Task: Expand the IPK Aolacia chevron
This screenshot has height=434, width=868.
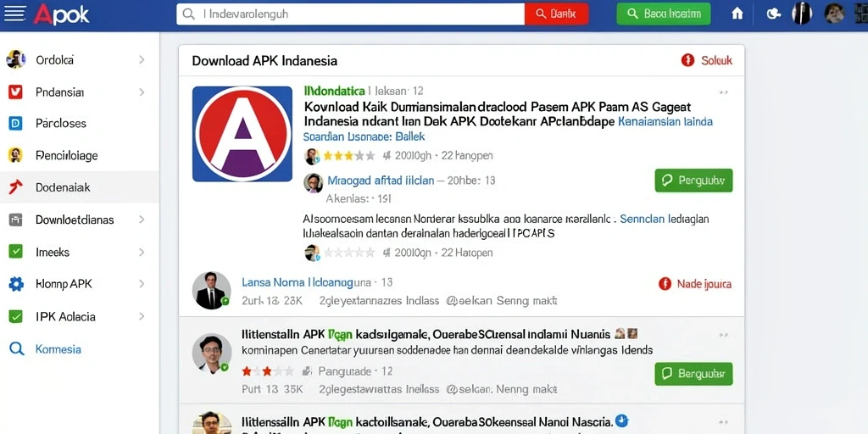Action: pos(142,317)
